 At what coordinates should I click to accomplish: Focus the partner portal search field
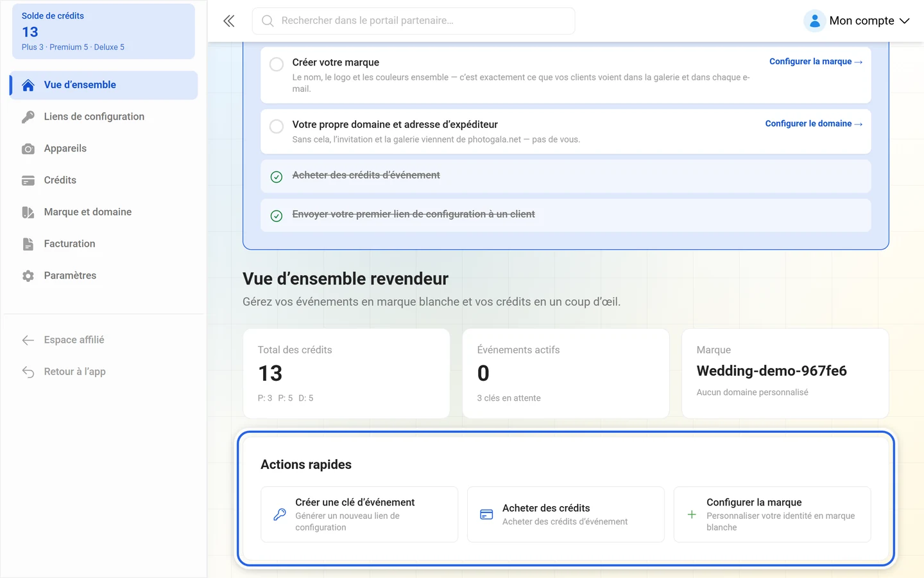414,21
